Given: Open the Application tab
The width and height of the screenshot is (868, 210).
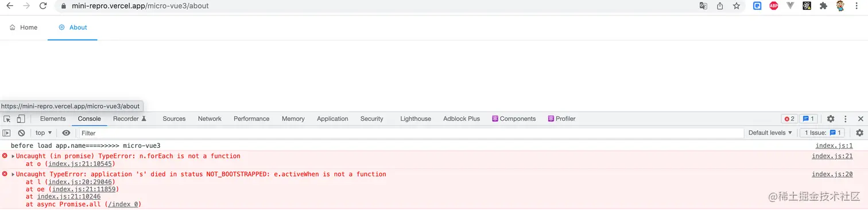Looking at the screenshot, I should [x=332, y=119].
